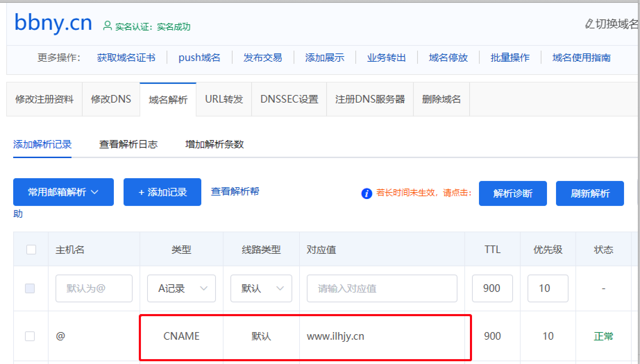Switch to the DNSSEC设置 tab
The image size is (640, 364).
pyautogui.click(x=289, y=99)
